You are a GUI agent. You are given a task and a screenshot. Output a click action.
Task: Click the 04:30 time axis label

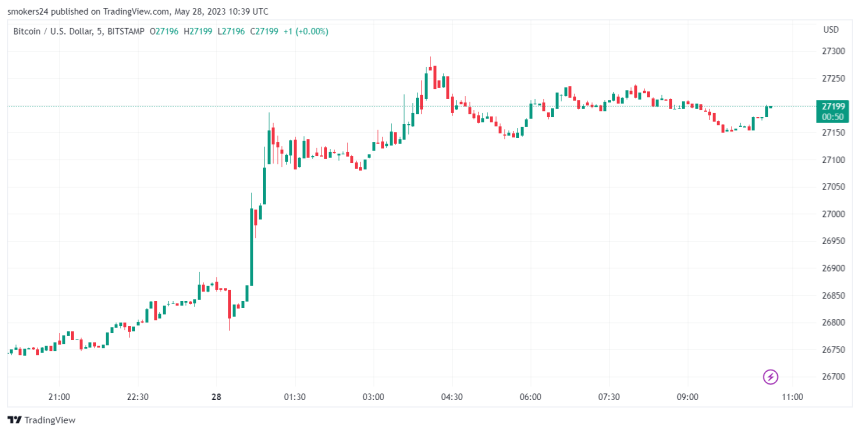pos(452,397)
